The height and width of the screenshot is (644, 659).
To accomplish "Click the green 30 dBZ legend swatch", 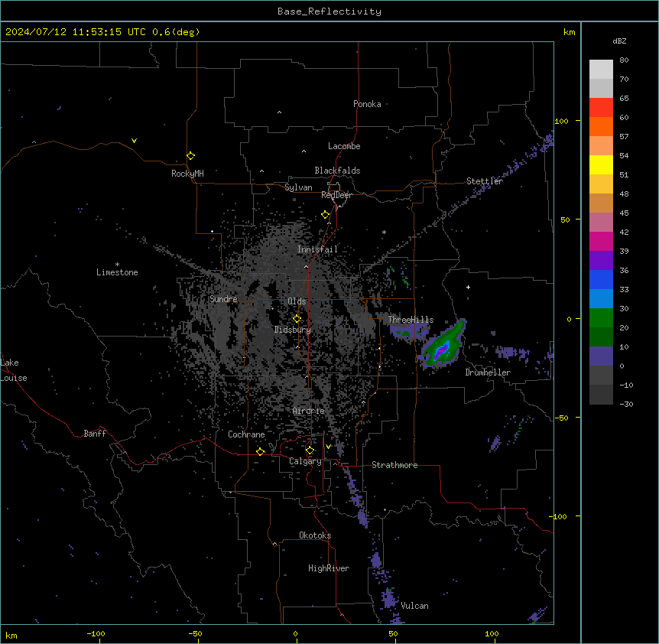I will point(601,318).
